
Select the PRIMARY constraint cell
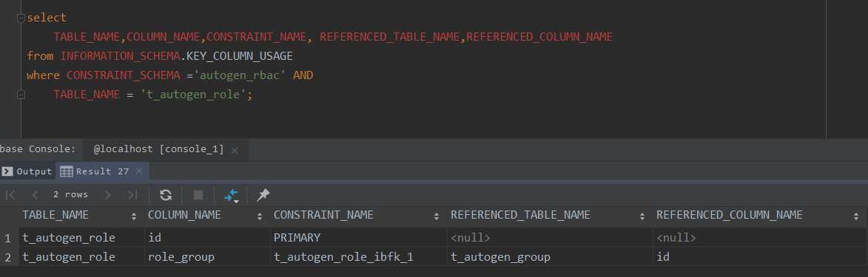358,238
